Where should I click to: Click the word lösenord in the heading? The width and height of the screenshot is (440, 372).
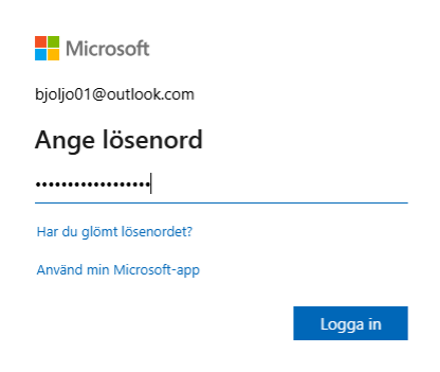click(152, 139)
